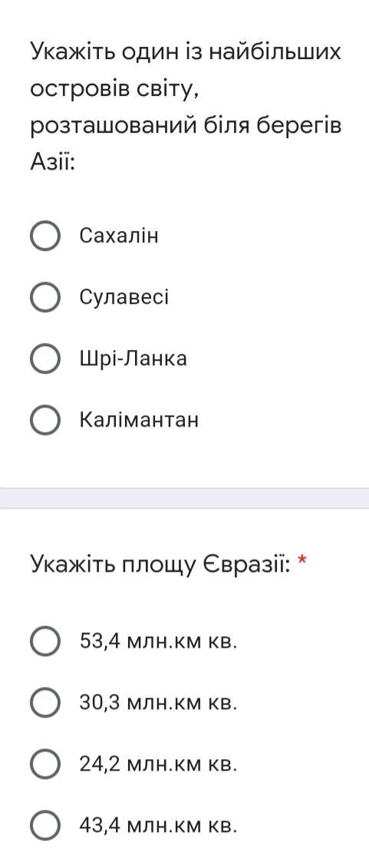Click the 53,4 млн.км кв. answer text
This screenshot has width=369, height=868.
coord(158,642)
